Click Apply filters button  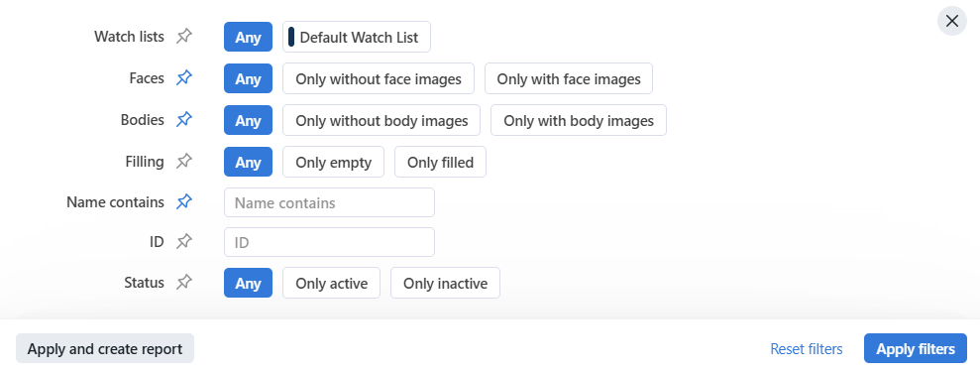click(x=915, y=348)
